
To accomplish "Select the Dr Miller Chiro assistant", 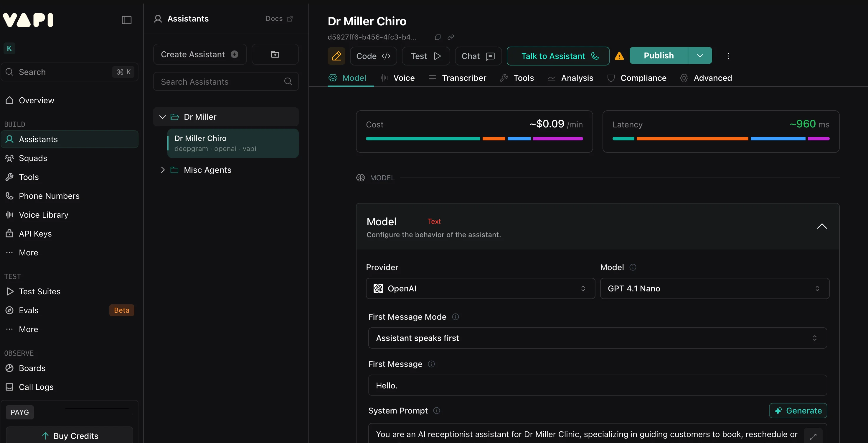I will (233, 143).
